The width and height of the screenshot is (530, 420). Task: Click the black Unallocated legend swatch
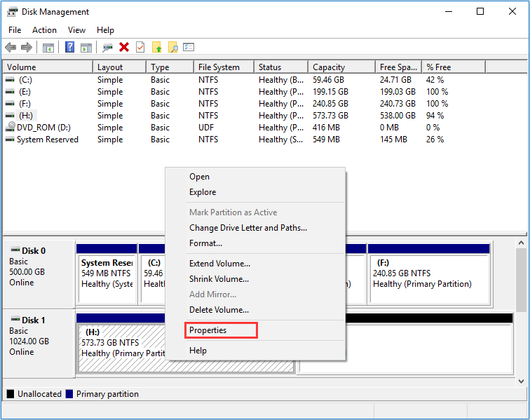[x=11, y=394]
